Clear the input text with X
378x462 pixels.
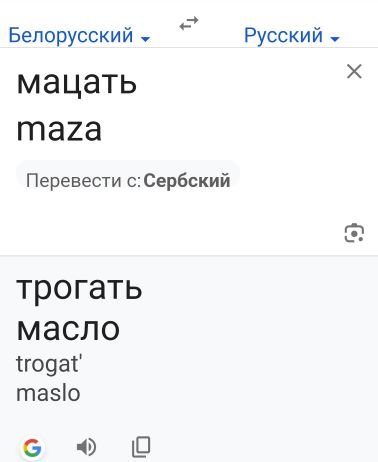pyautogui.click(x=354, y=71)
